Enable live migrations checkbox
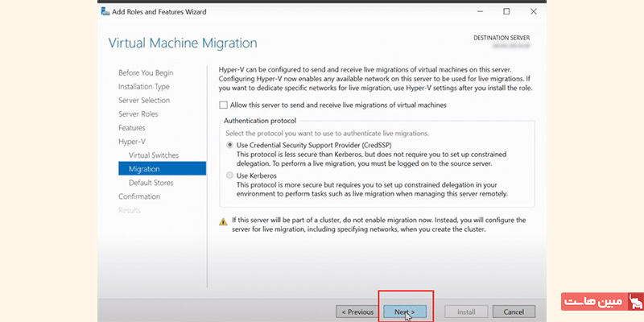 (x=223, y=105)
